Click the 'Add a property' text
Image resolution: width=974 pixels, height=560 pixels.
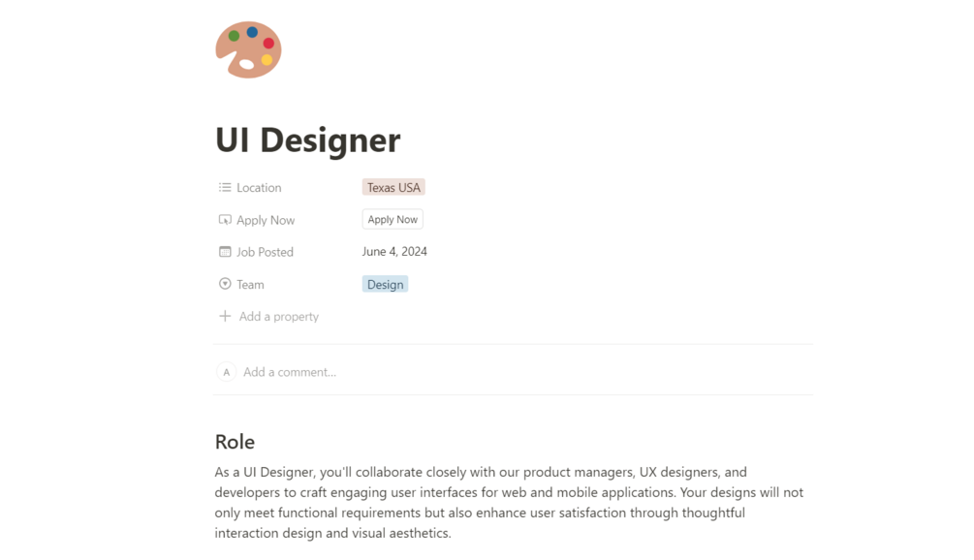tap(279, 317)
